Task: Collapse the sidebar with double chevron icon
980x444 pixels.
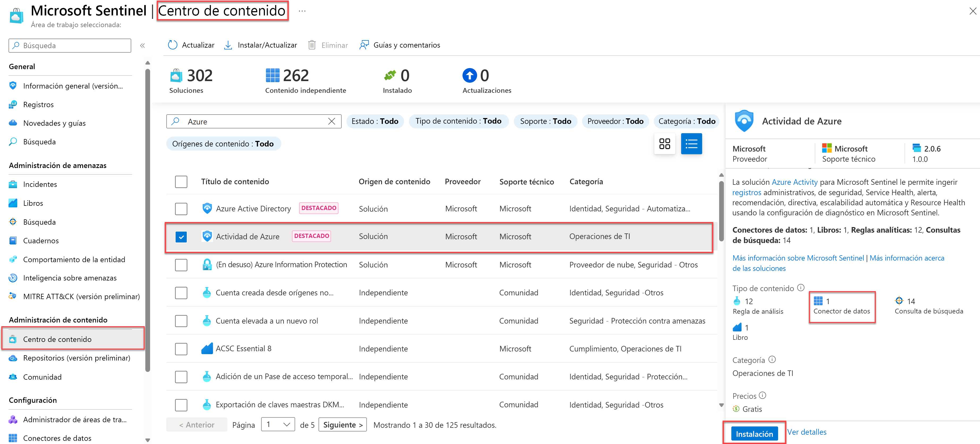Action: point(142,45)
